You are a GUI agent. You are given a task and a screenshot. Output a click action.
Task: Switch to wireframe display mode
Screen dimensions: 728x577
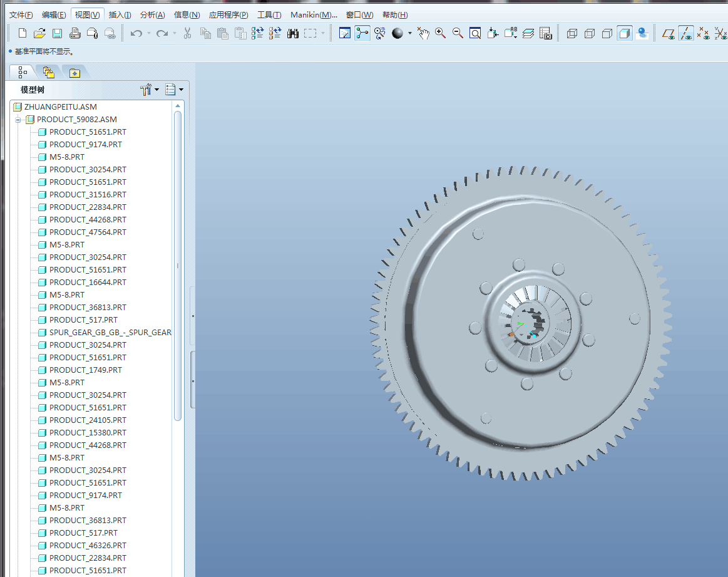click(x=572, y=33)
